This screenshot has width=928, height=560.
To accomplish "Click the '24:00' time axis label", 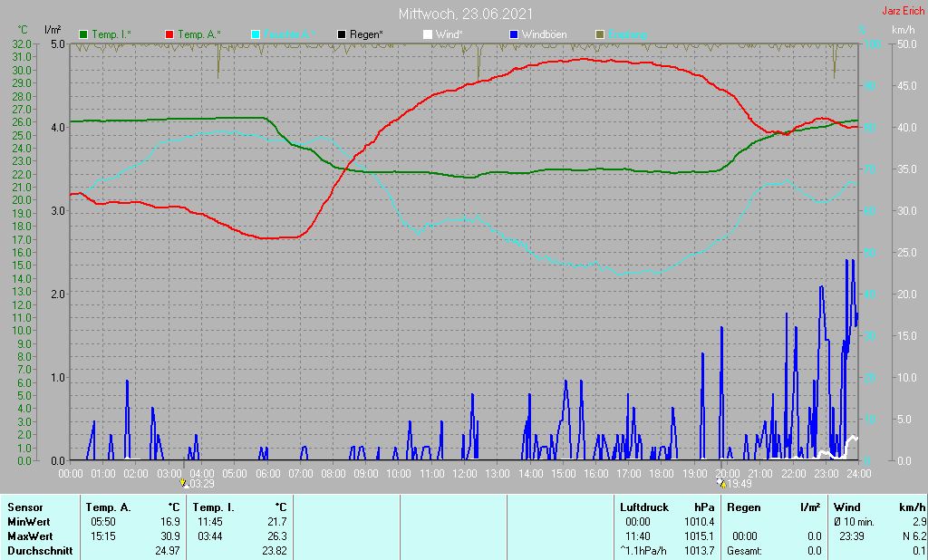I will pos(858,474).
